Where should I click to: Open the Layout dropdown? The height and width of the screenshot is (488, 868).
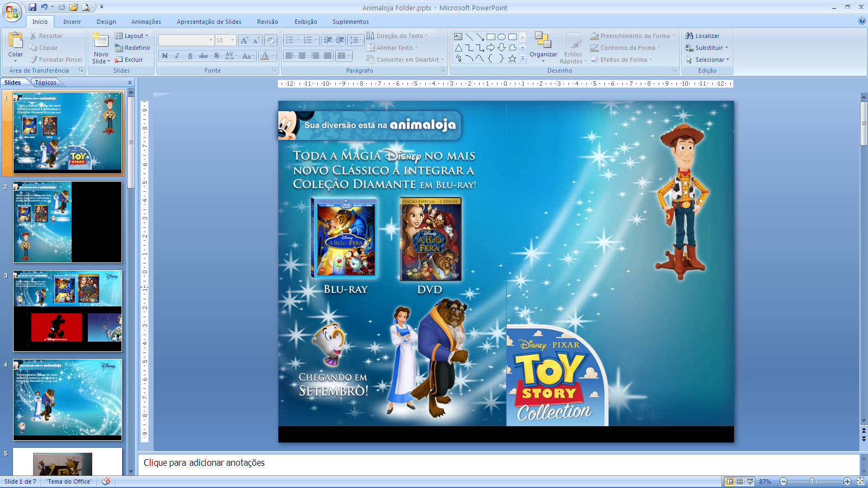131,36
